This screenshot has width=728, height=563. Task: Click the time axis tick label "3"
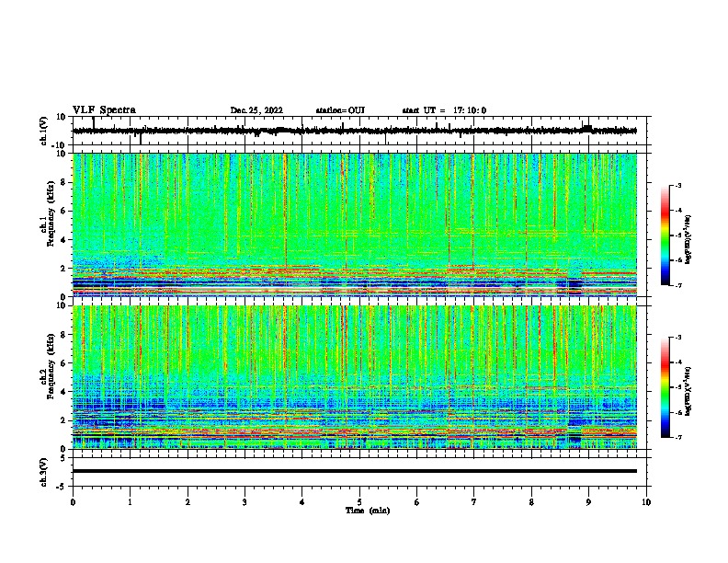pyautogui.click(x=245, y=502)
